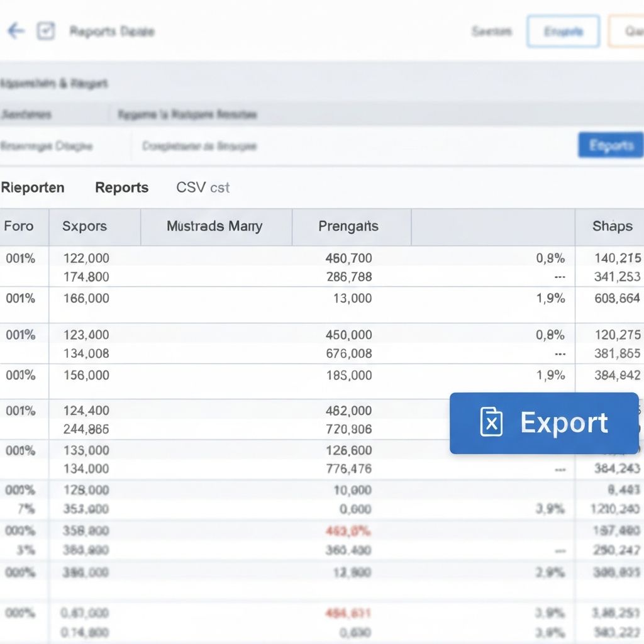Click the Saertam link near the top right
Screen dimensions: 644x644
tap(492, 31)
